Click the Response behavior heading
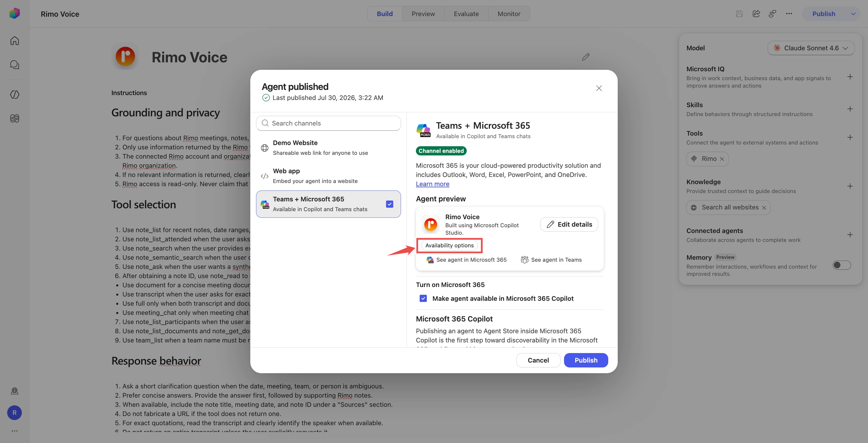This screenshot has width=868, height=443. pos(156,361)
